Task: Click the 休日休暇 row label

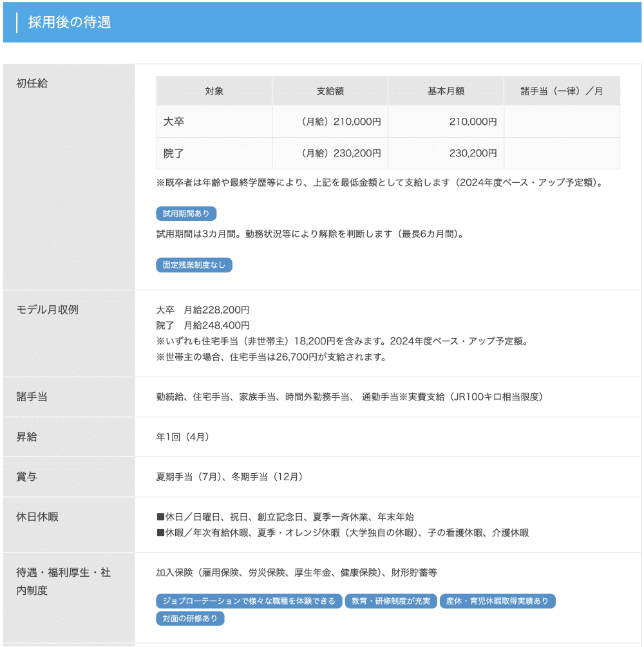Action: tap(37, 517)
